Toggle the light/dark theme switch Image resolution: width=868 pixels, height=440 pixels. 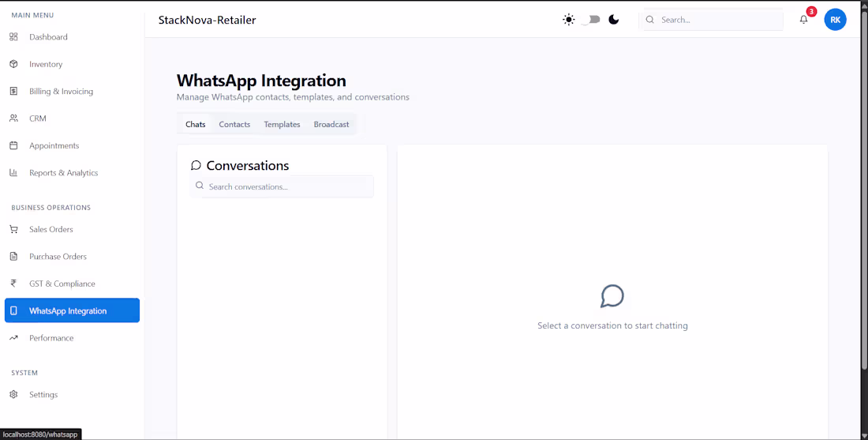pyautogui.click(x=591, y=20)
